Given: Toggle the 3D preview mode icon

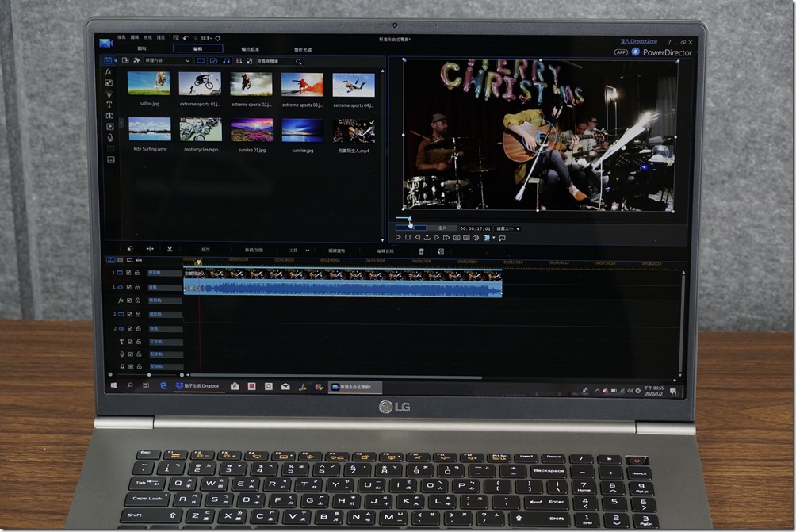Looking at the screenshot, I should pos(486,238).
